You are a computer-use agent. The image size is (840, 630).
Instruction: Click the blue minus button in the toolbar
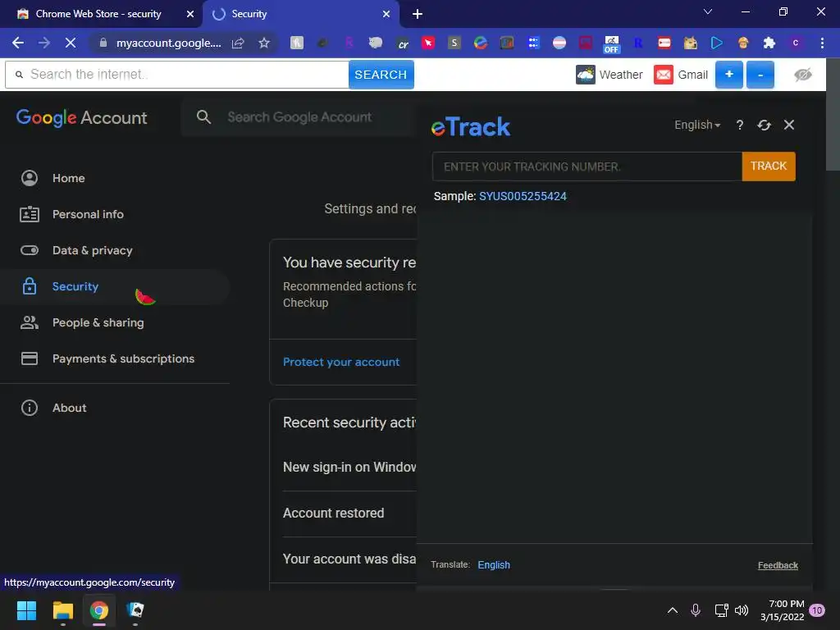[x=760, y=75]
